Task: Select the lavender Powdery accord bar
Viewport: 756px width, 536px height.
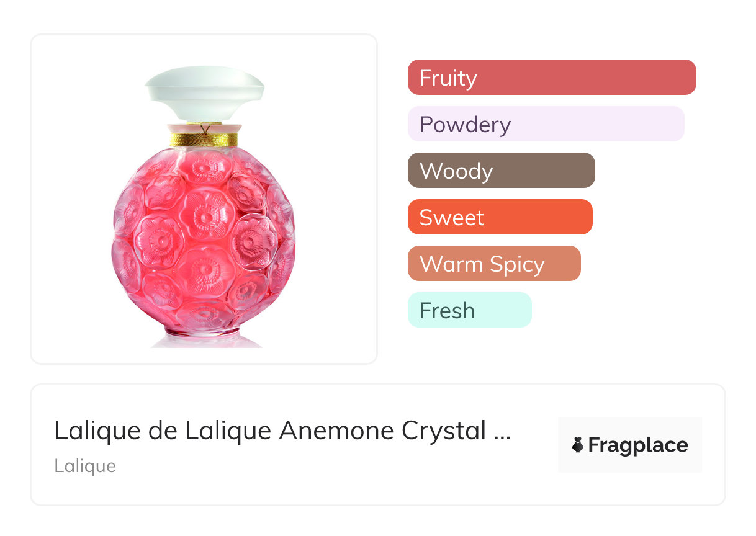Action: [546, 124]
